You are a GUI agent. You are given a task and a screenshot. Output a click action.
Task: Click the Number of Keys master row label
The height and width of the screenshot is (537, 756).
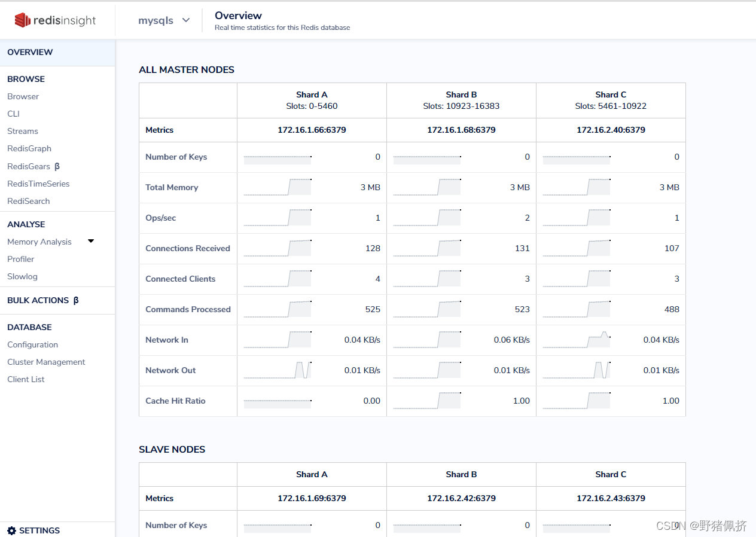click(176, 157)
